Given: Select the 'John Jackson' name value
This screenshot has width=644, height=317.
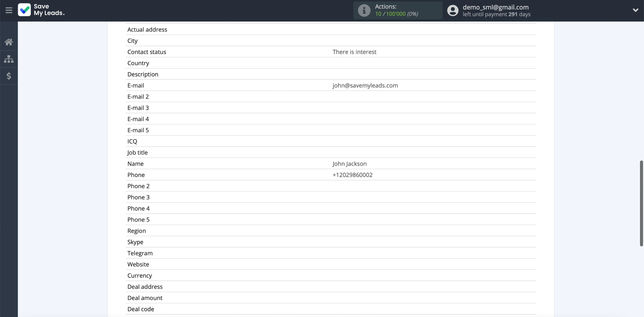Looking at the screenshot, I should 350,164.
